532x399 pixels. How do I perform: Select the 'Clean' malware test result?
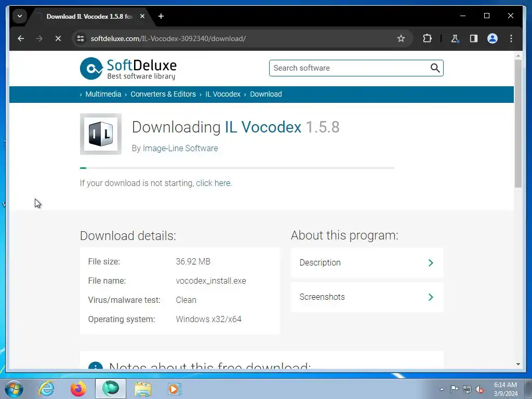click(x=186, y=300)
